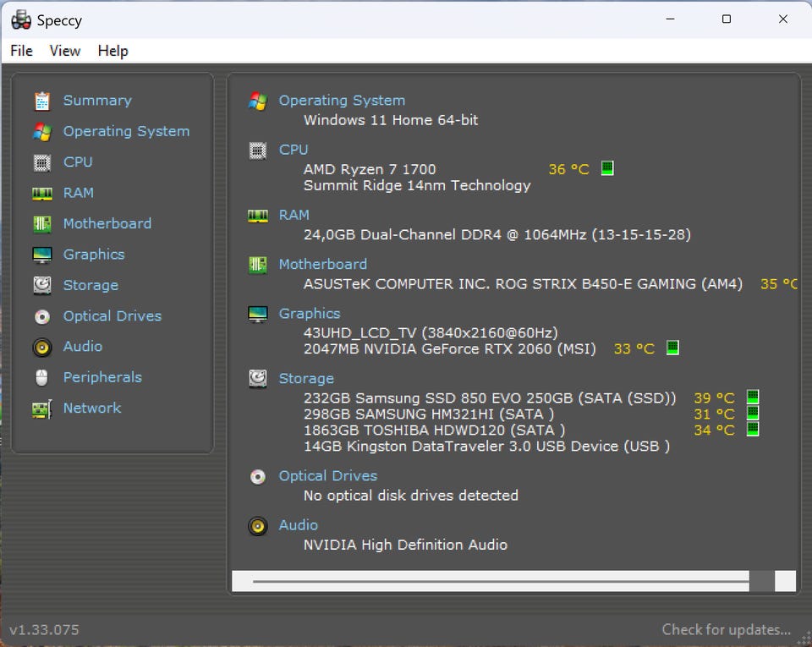812x647 pixels.
Task: Click the CPU chip icon in summary panel
Action: tap(257, 151)
